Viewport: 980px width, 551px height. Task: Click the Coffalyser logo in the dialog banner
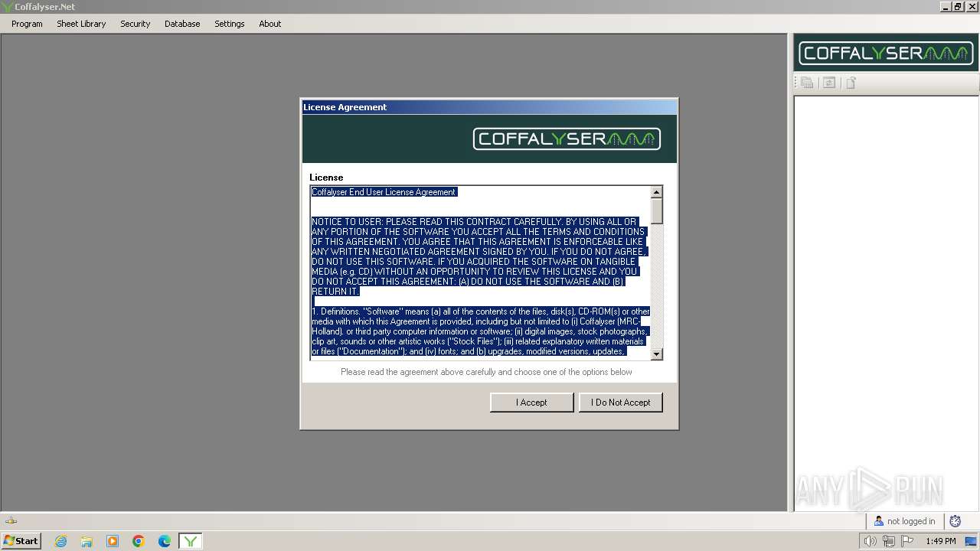coord(567,139)
